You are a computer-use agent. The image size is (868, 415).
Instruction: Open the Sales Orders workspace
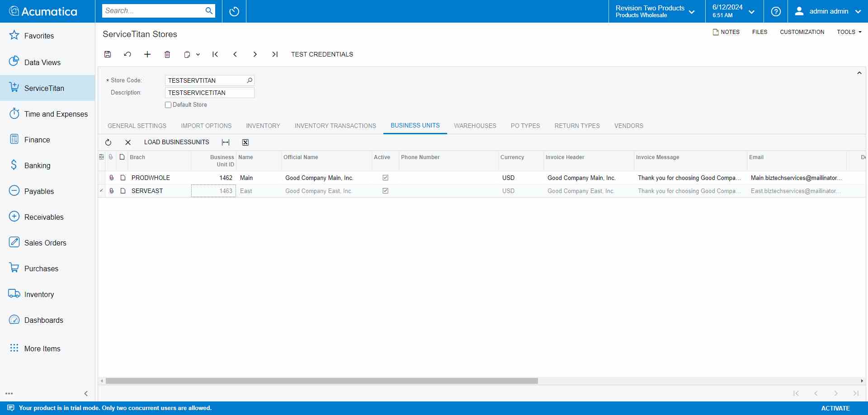(47, 243)
